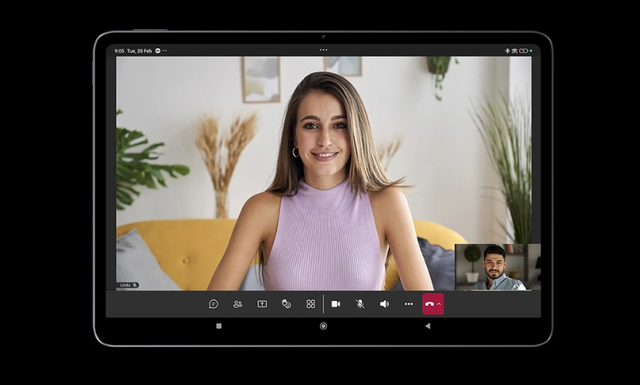Unmute the microphone
The width and height of the screenshot is (640, 385).
pyautogui.click(x=360, y=304)
